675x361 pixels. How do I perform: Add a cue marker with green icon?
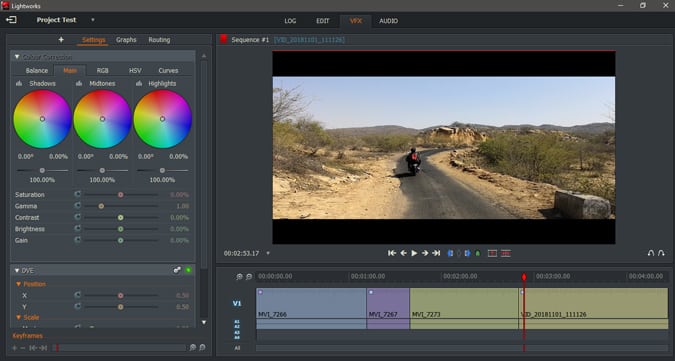[x=477, y=254]
